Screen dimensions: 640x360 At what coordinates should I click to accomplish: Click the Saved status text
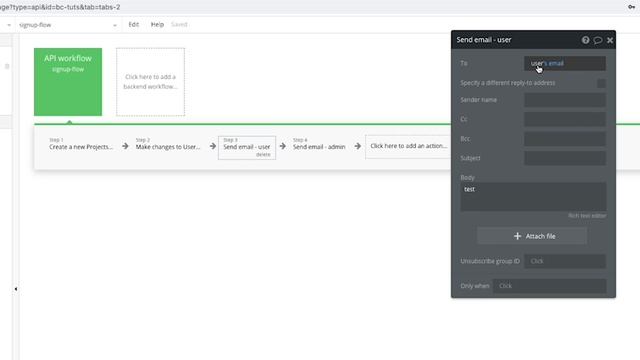[179, 24]
